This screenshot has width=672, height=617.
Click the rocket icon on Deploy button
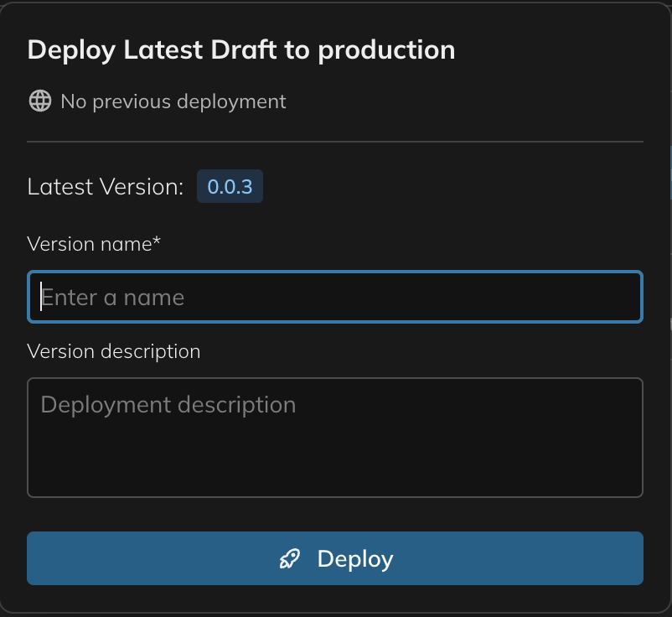[x=290, y=558]
